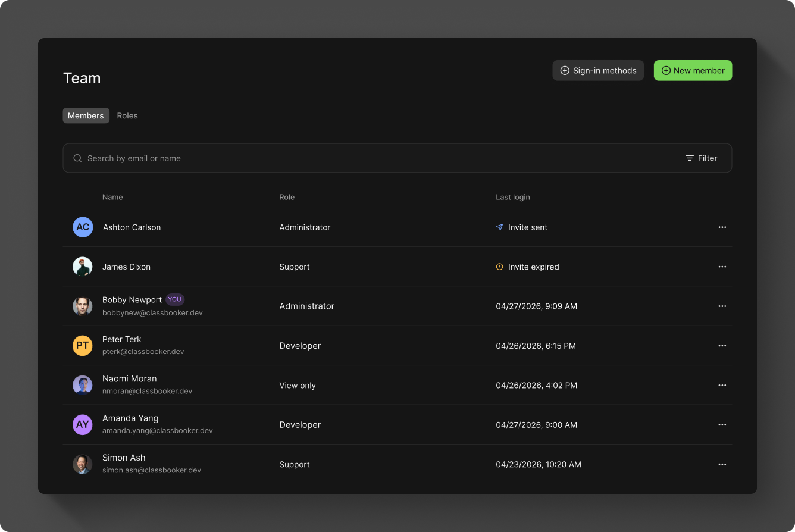
Task: Click last login 04/27/2026, 9:09 AM
Action: 536,306
